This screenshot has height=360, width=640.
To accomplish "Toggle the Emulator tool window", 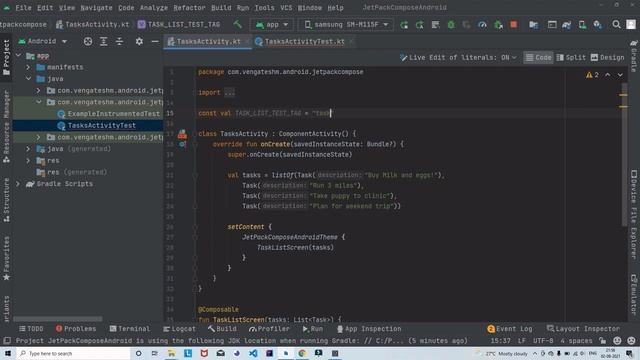I will 634,294.
